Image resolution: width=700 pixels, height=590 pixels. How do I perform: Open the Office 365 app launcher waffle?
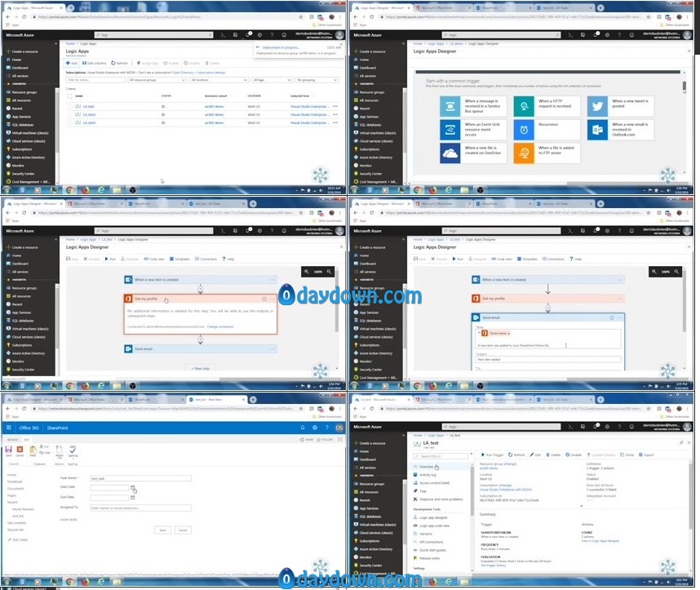[x=8, y=428]
